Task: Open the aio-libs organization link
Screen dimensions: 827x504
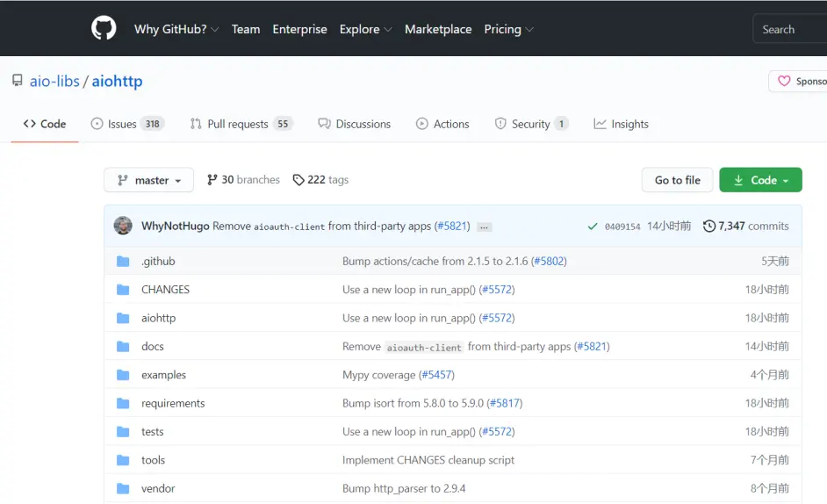Action: [x=54, y=82]
